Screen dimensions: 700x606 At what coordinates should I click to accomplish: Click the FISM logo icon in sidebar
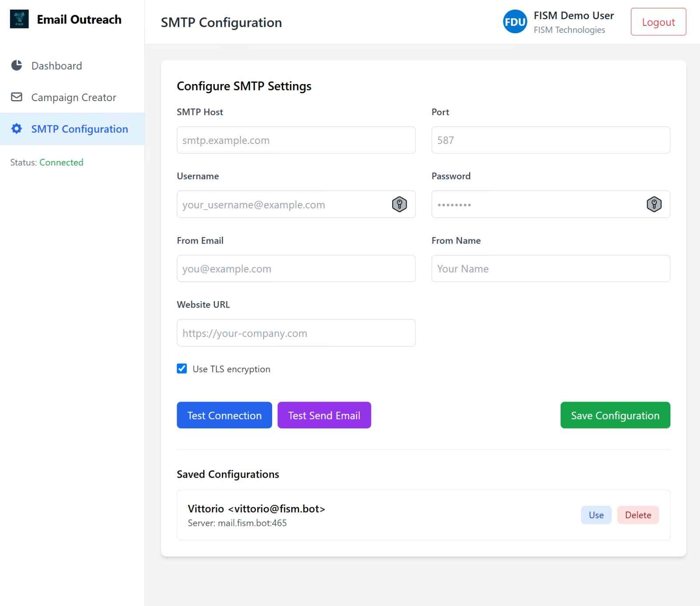coord(19,19)
